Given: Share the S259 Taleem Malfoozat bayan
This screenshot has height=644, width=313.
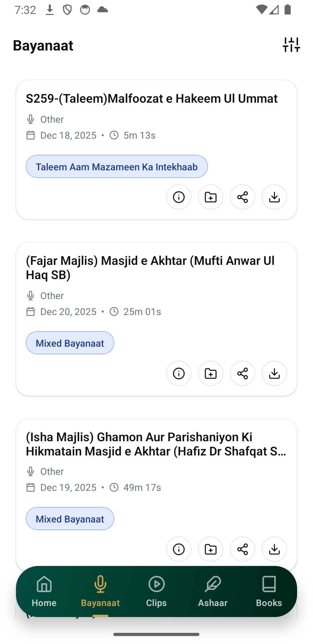Looking at the screenshot, I should [243, 197].
